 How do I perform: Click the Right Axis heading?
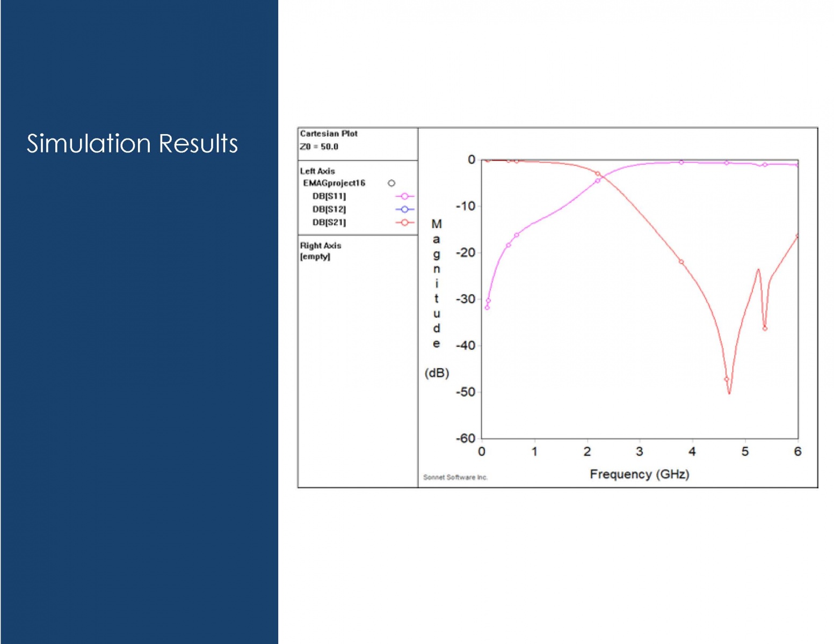321,246
